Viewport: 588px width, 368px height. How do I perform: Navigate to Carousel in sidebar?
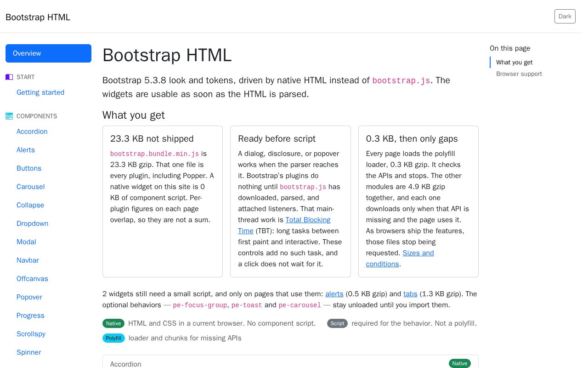coord(31,187)
